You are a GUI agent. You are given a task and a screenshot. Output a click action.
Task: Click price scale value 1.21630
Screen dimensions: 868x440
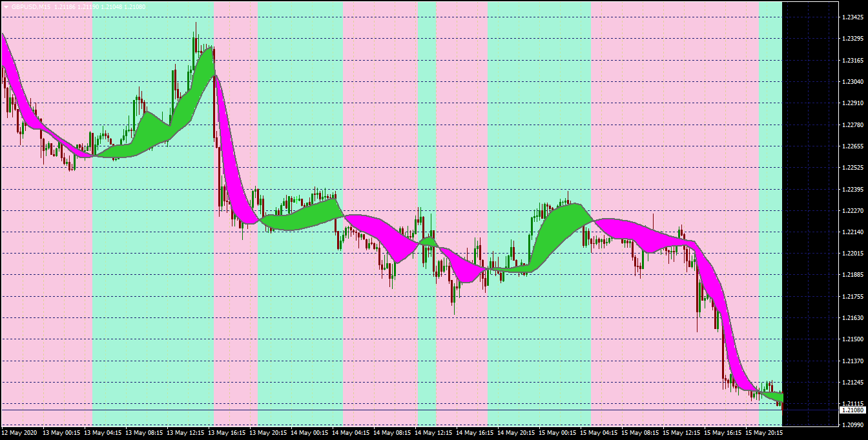point(853,318)
